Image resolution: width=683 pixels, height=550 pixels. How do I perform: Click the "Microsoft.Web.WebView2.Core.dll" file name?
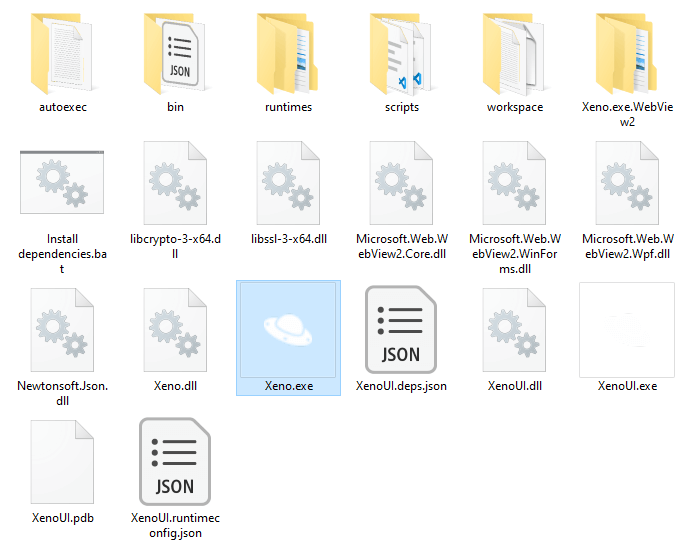pyautogui.click(x=402, y=246)
